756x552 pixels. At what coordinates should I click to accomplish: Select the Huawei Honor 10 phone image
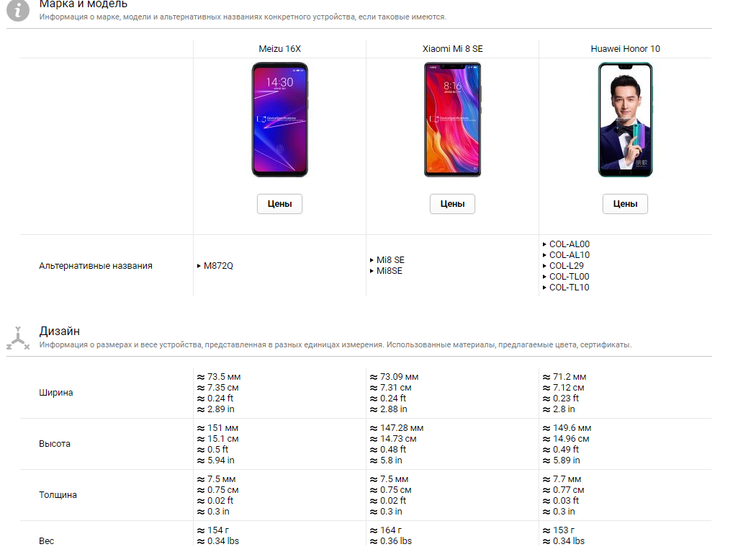click(x=625, y=120)
